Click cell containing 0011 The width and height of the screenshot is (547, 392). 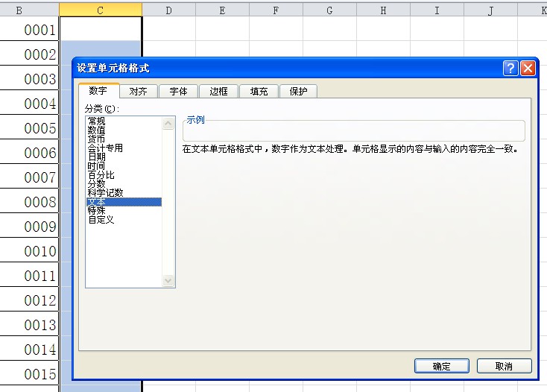click(x=29, y=274)
